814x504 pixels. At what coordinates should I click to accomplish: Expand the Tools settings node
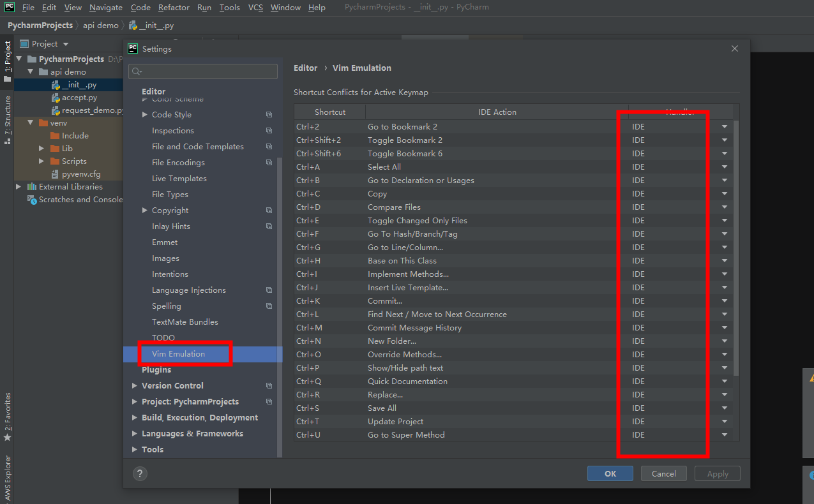point(135,450)
